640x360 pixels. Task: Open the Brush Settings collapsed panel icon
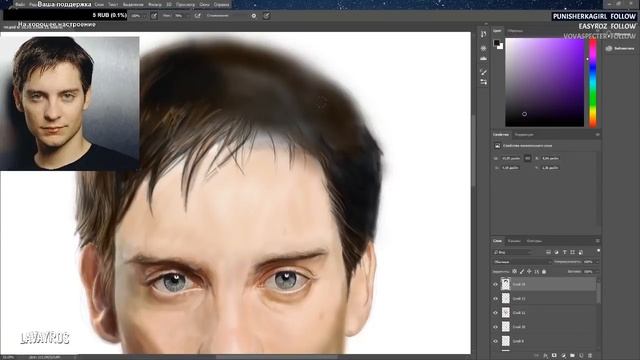(x=483, y=82)
